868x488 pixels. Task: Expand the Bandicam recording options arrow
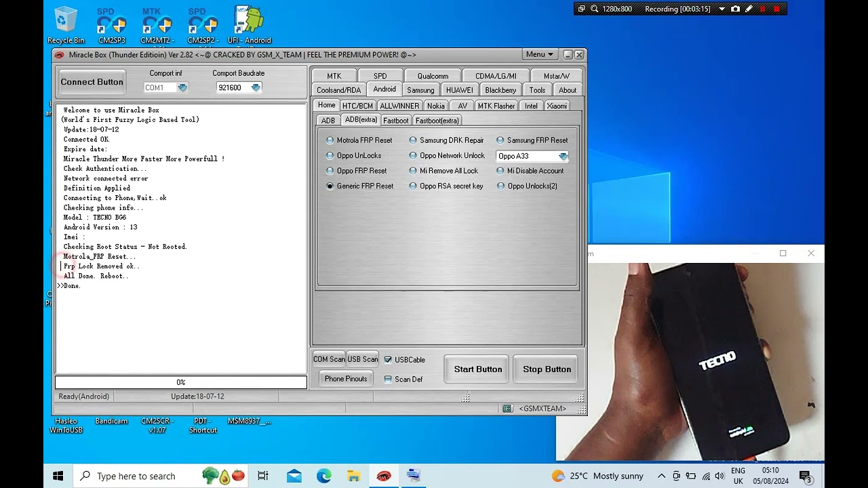pos(722,9)
